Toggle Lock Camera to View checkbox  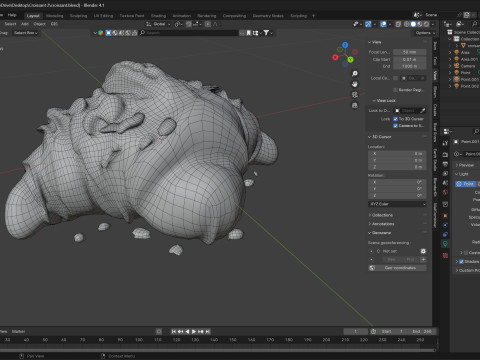coord(395,126)
